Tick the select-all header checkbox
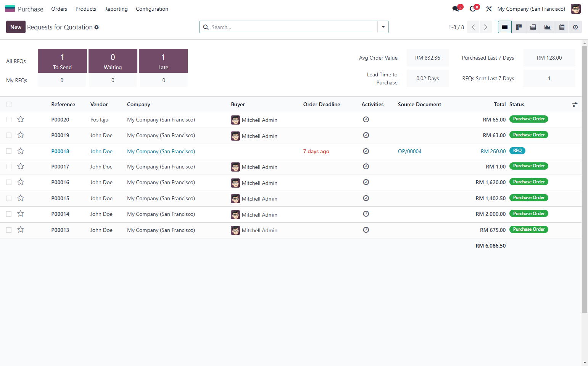The height and width of the screenshot is (366, 588). pyautogui.click(x=9, y=104)
